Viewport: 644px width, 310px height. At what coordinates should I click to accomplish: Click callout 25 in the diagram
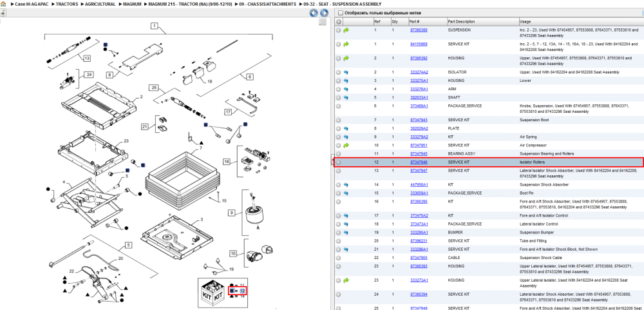pyautogui.click(x=154, y=88)
